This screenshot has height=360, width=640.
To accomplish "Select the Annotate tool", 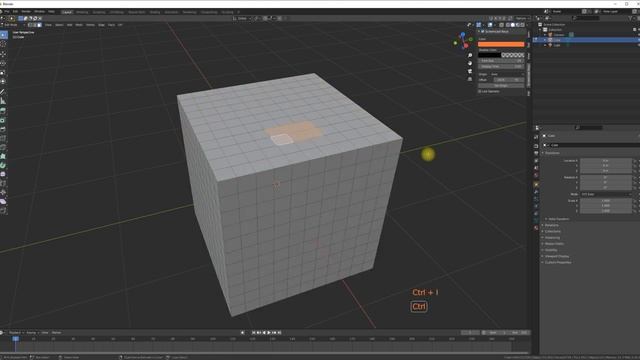I will coord(3,91).
